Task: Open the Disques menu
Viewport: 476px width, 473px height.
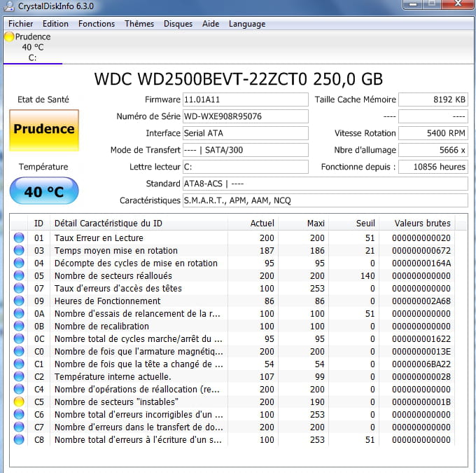Action: click(178, 24)
